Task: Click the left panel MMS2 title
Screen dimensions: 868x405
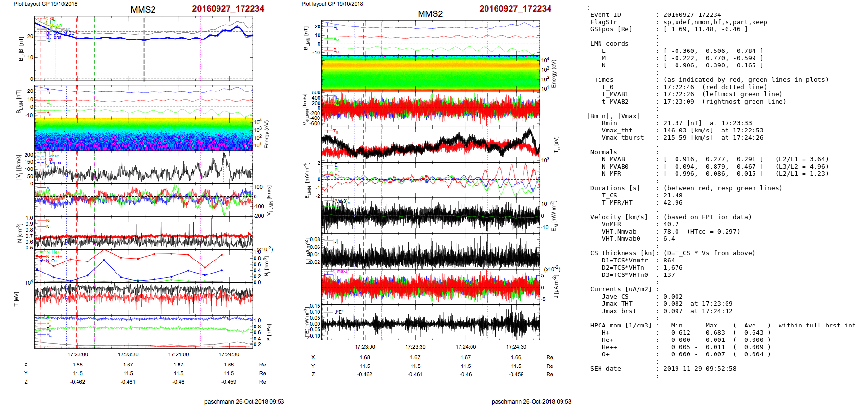Action: point(143,10)
